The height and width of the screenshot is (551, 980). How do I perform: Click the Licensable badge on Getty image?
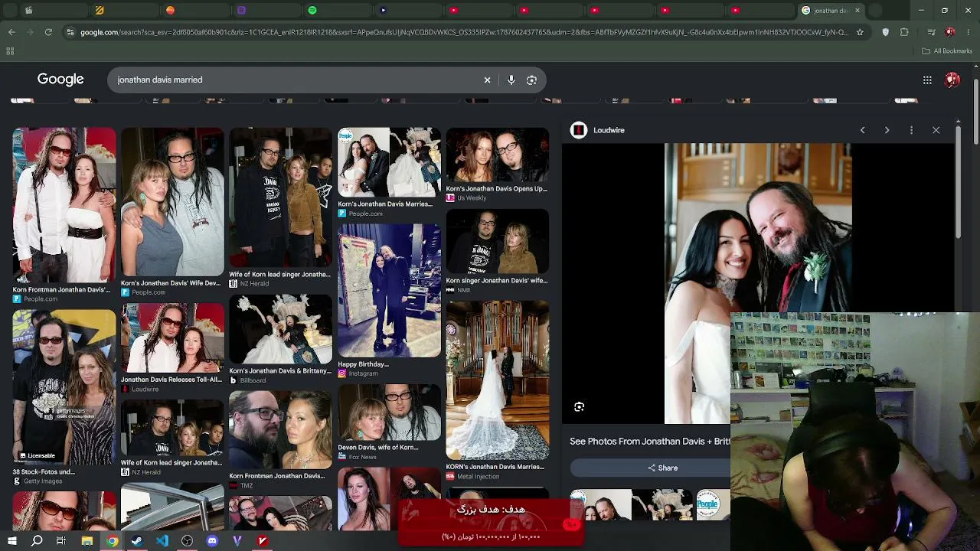click(x=38, y=455)
